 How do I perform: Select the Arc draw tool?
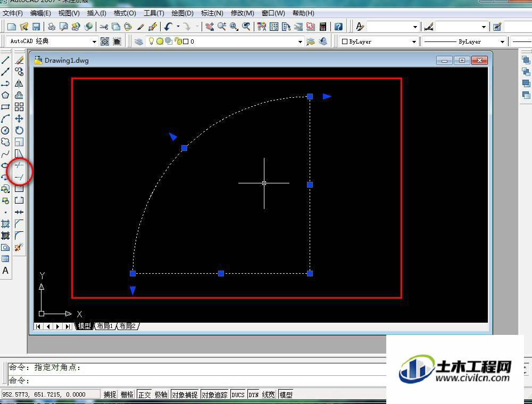click(5, 119)
